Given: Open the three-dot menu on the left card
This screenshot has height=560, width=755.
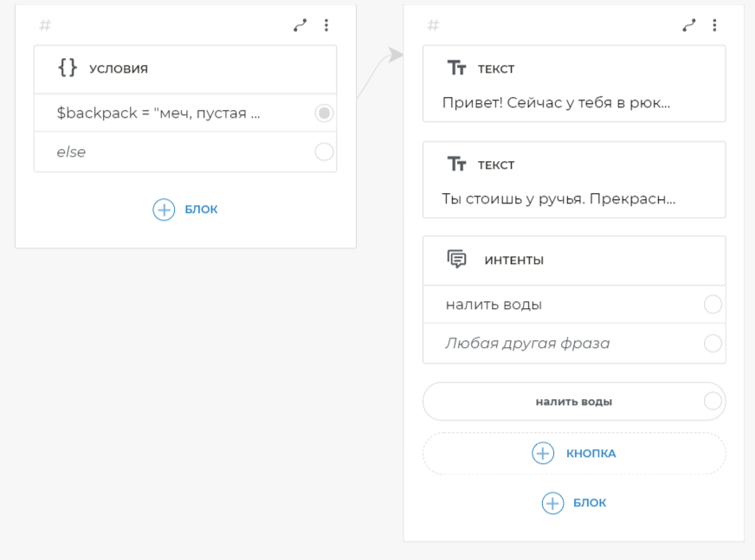Looking at the screenshot, I should [326, 26].
